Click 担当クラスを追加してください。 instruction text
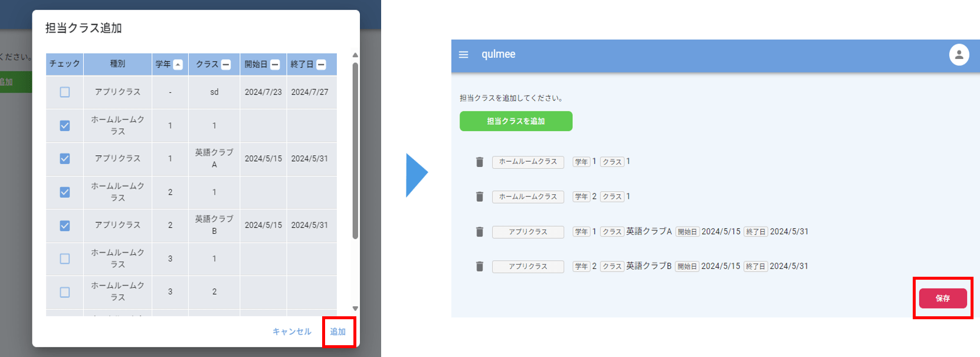Viewport: 980px width, 357px height. pyautogui.click(x=512, y=98)
